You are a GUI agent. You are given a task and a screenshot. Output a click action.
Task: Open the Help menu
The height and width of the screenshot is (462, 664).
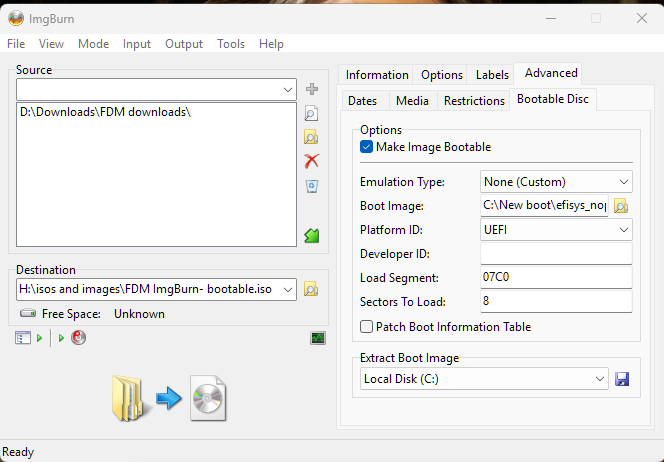pos(271,44)
